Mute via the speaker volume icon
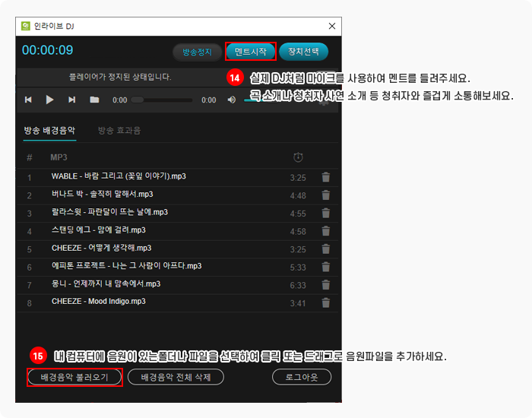Image resolution: width=532 pixels, height=418 pixels. tap(231, 100)
